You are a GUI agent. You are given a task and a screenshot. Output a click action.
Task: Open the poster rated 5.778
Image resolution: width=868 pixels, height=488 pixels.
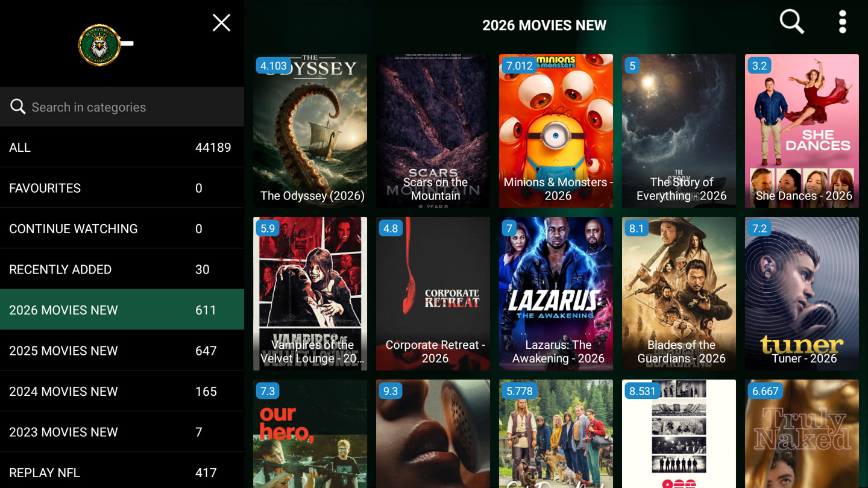(x=556, y=434)
